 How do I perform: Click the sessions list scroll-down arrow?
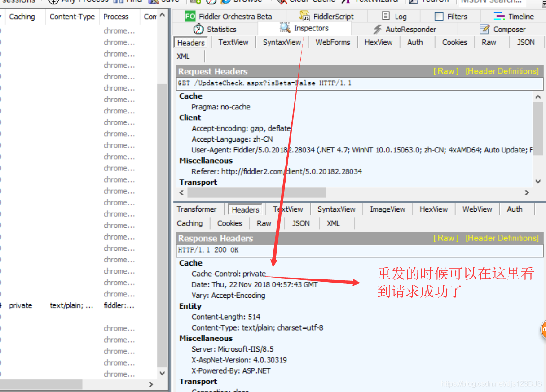(x=163, y=373)
